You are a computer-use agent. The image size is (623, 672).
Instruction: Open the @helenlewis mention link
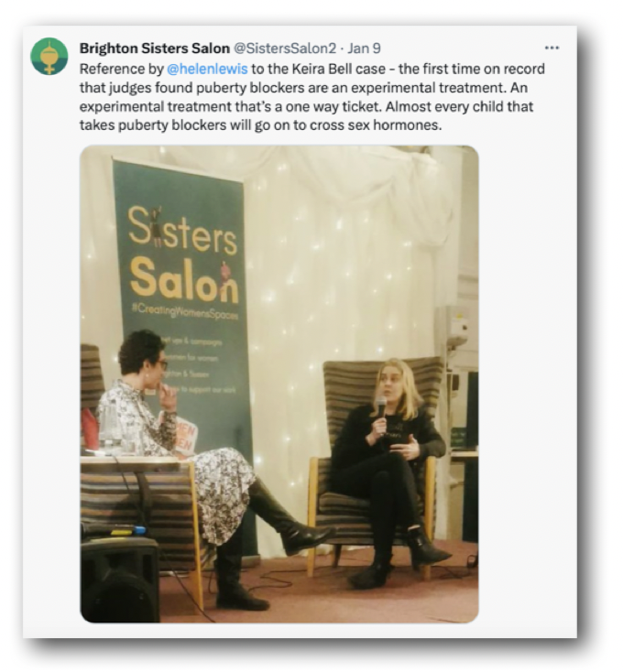(x=207, y=69)
